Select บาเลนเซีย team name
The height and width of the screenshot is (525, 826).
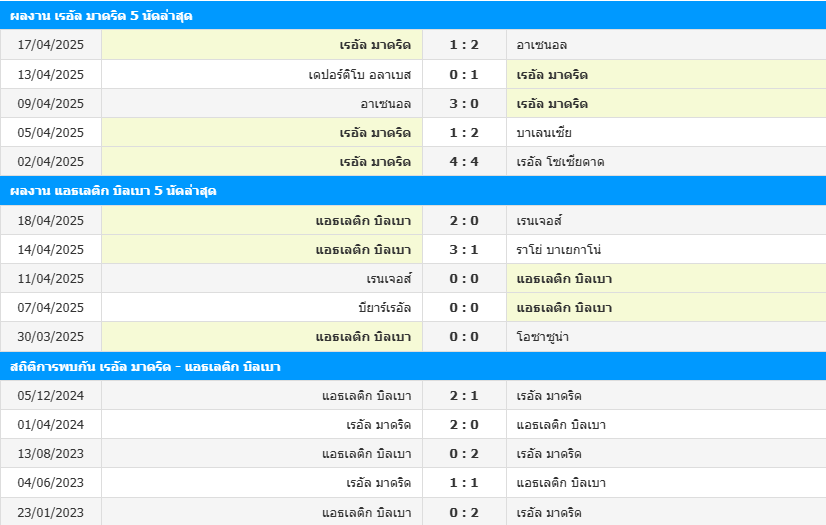click(544, 133)
